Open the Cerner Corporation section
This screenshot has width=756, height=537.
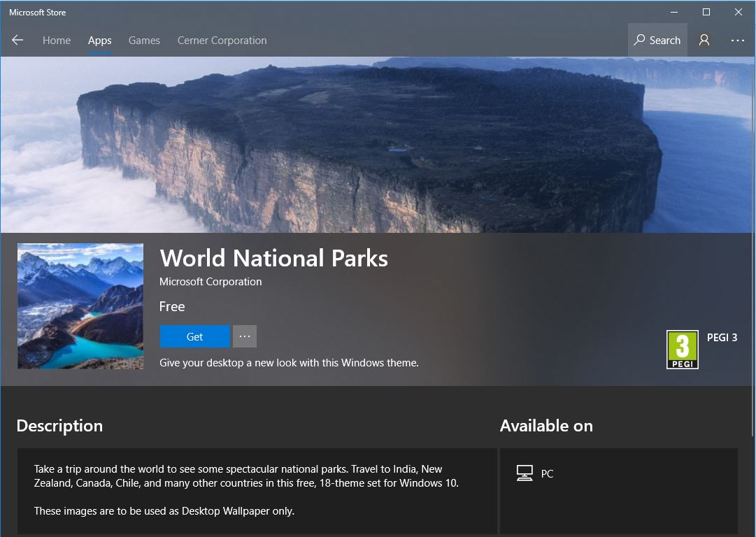[x=222, y=40]
